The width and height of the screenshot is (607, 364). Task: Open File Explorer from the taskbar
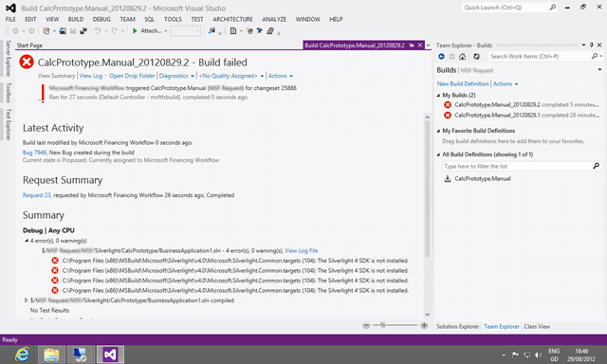pos(51,355)
